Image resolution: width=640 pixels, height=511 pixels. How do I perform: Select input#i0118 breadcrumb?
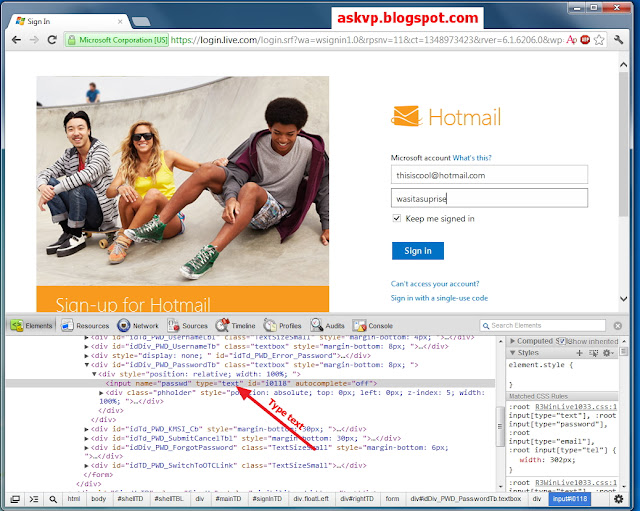(569, 499)
